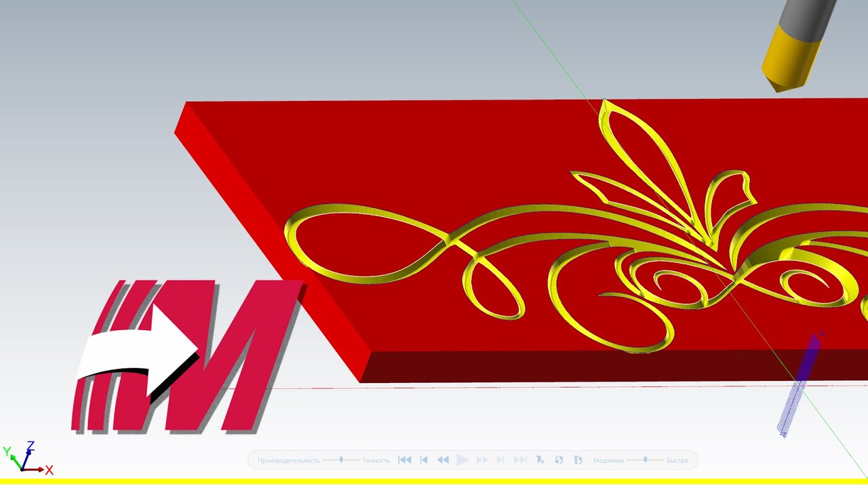Click the refresh simulation icon

559,460
